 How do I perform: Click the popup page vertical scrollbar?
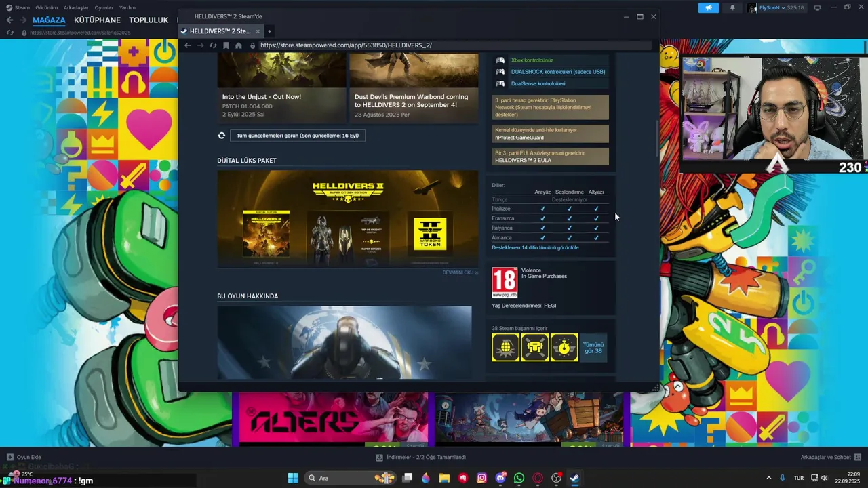pyautogui.click(x=656, y=140)
